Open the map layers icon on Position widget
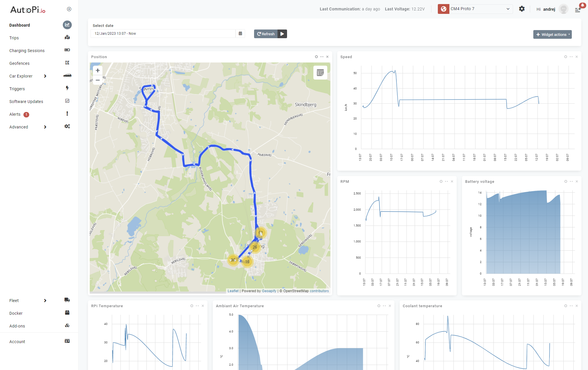Viewport: 588px width, 370px height. [x=320, y=72]
